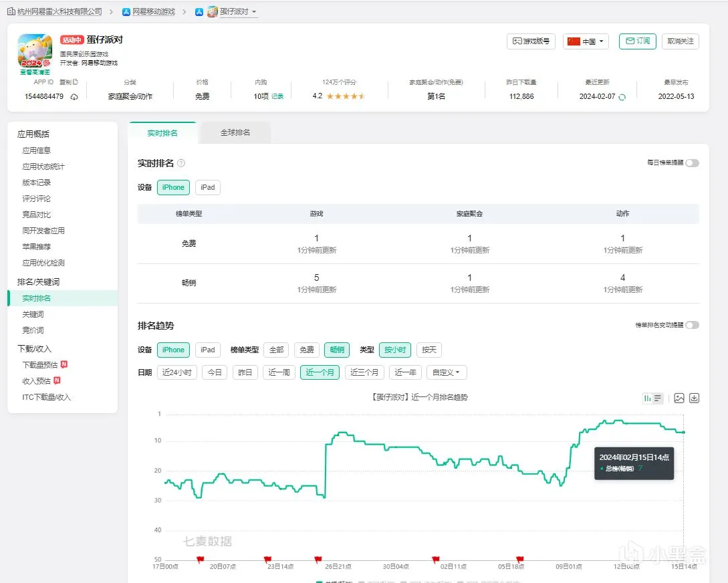Select iPad device in 排名趋势 section

(207, 350)
